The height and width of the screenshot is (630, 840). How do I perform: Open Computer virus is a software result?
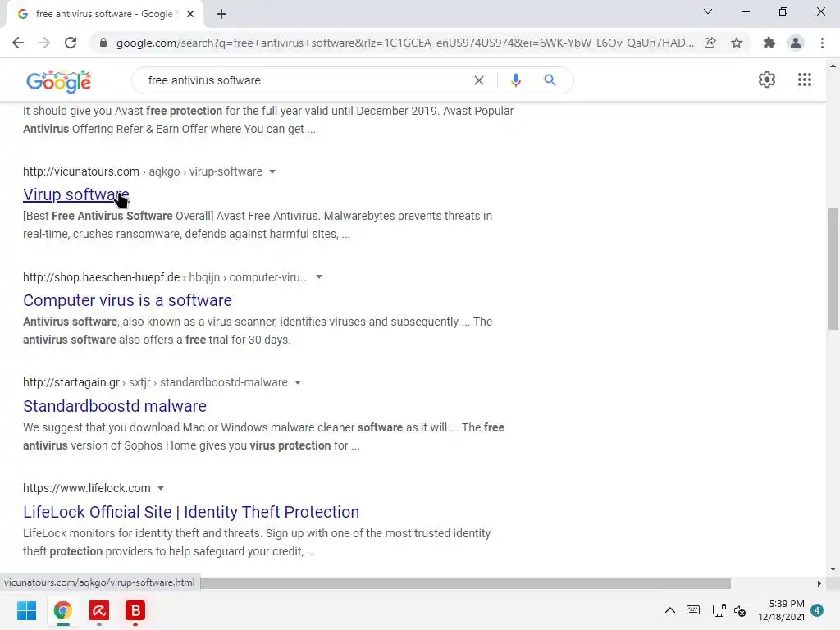point(127,300)
